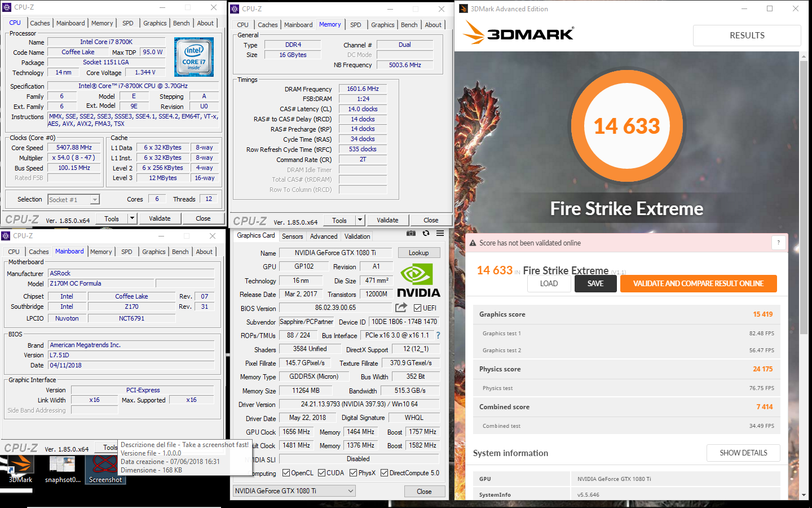This screenshot has height=508, width=812.
Task: Switch to SPD tab in Memory-tab window
Action: click(x=355, y=25)
